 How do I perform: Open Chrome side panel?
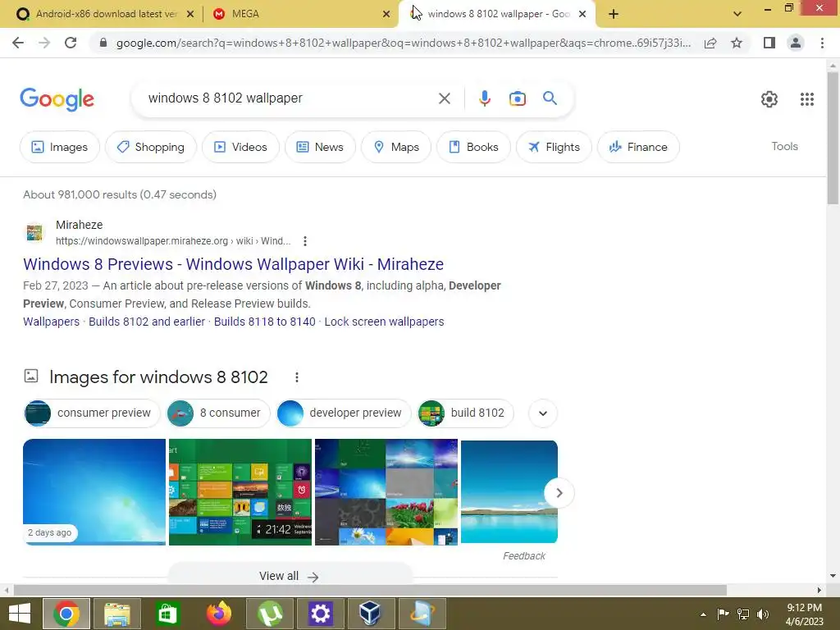tap(769, 43)
